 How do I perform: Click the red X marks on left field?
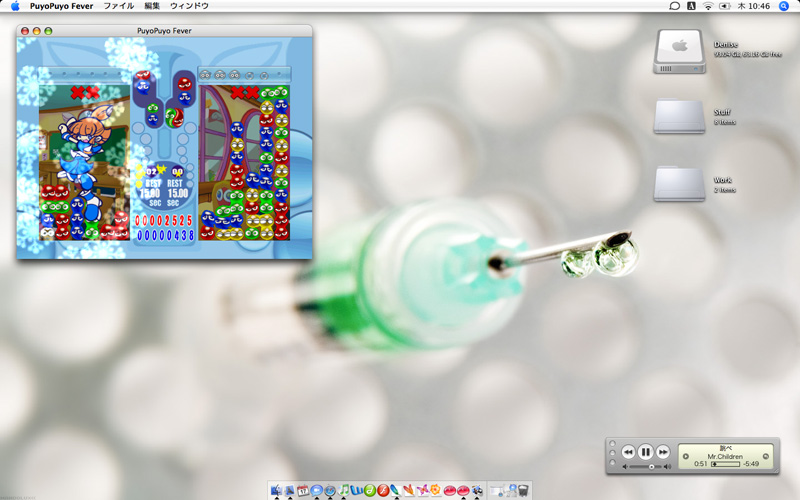85,92
